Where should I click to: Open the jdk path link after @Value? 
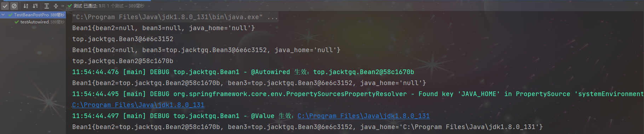point(363,116)
